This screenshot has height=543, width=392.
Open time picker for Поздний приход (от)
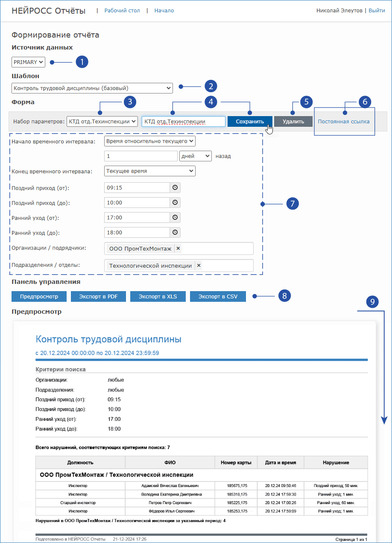pos(175,188)
